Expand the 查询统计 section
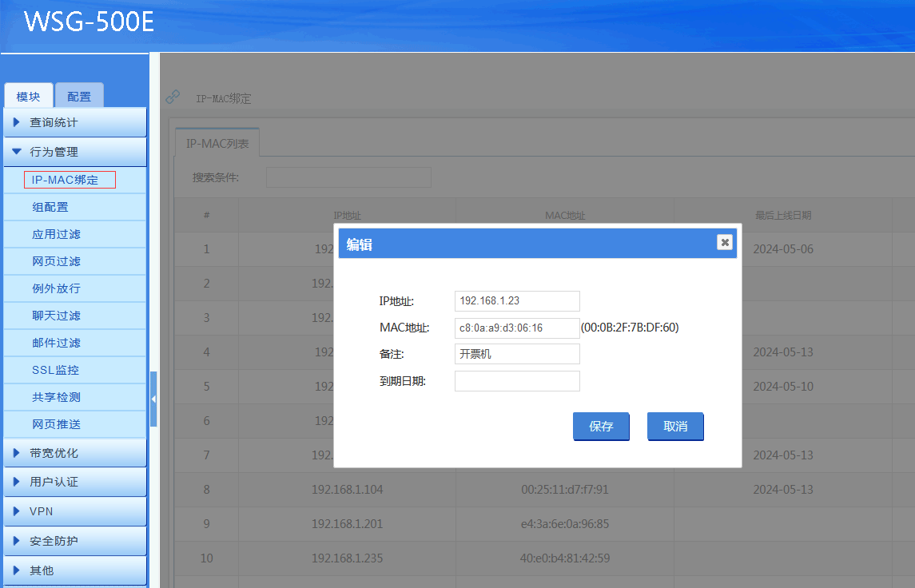 coord(75,122)
